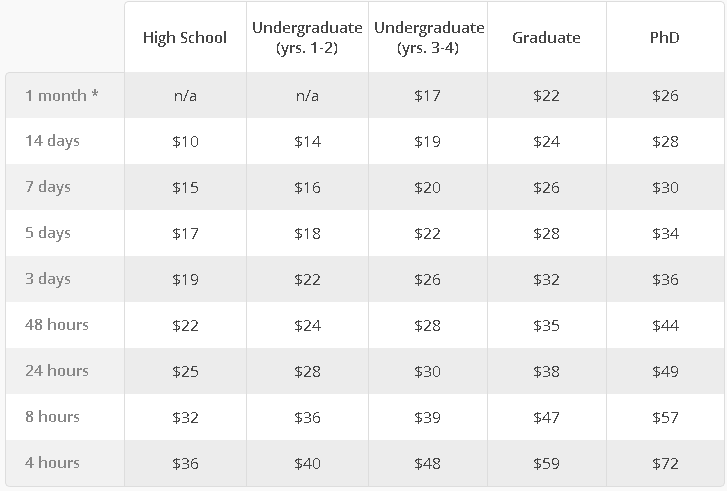
Task: Choose $10 High School 14 days price
Action: coord(185,141)
